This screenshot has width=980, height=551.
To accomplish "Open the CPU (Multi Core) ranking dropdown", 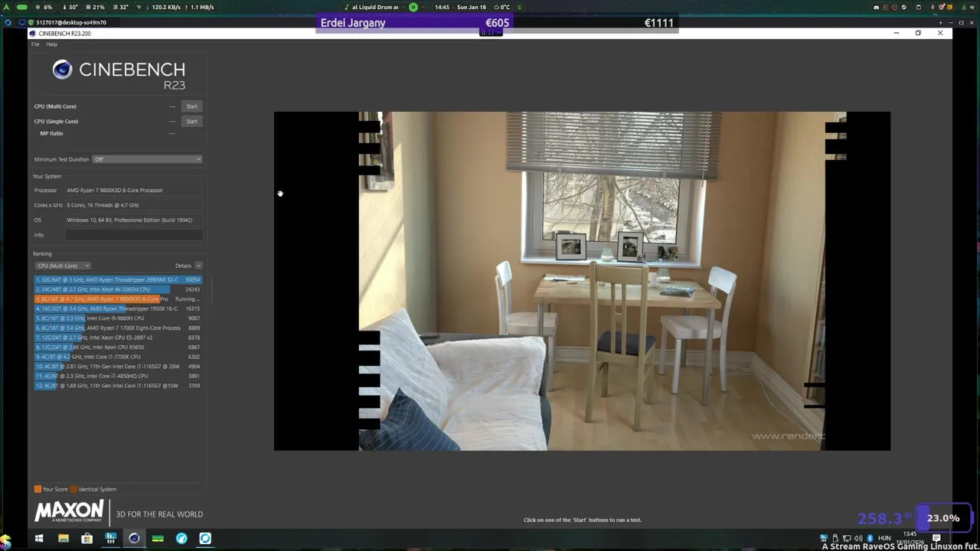I will click(x=63, y=266).
